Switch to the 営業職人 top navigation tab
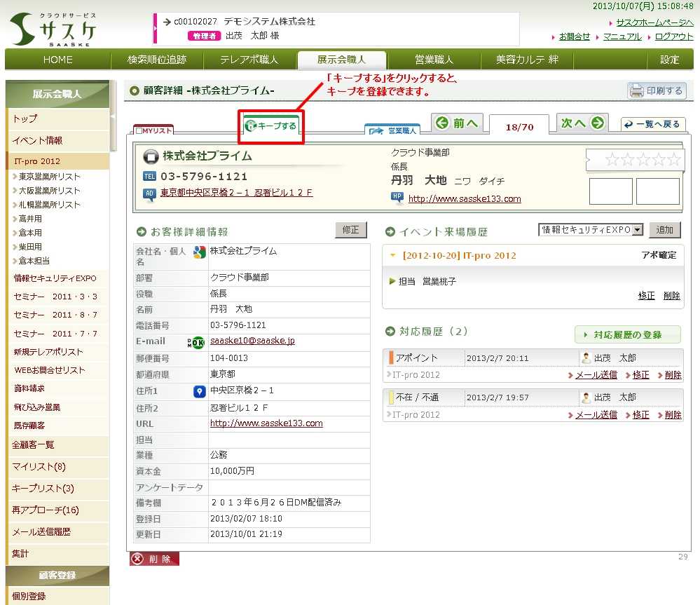 coord(434,60)
